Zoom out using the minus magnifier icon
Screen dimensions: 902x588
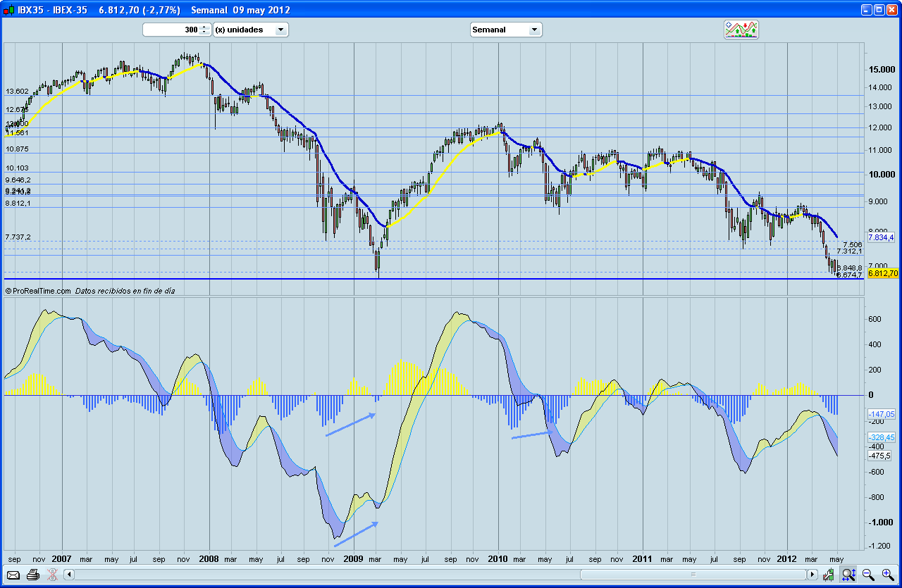point(867,575)
